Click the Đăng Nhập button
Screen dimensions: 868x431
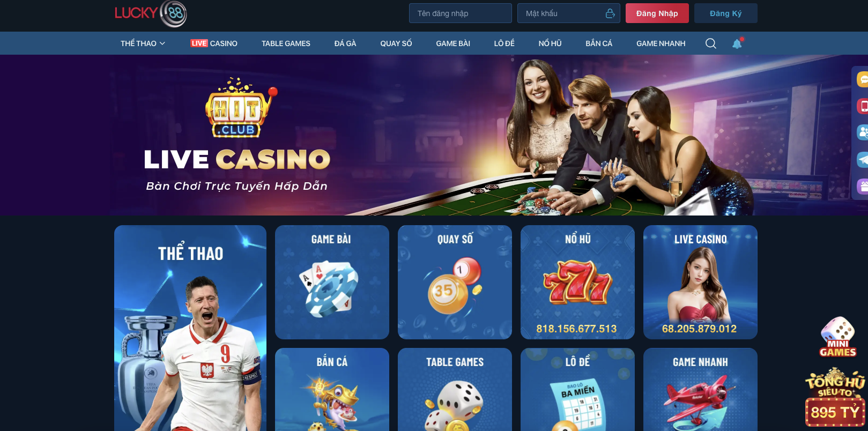tap(657, 13)
